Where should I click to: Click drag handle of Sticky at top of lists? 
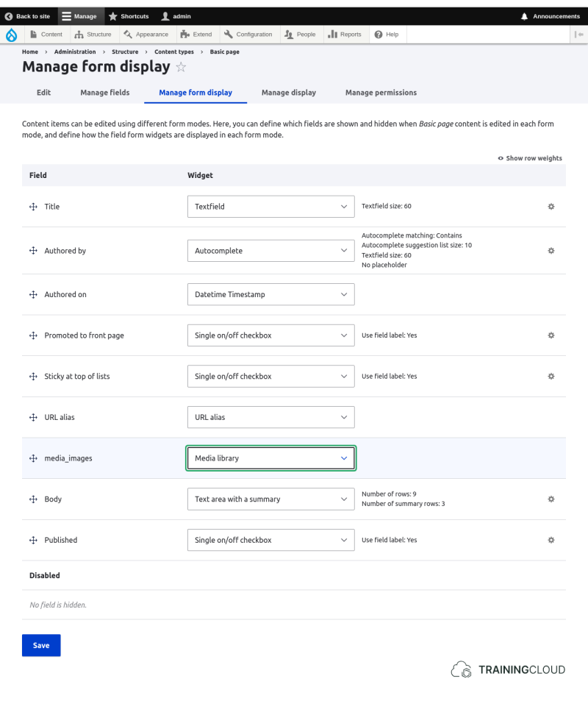[34, 377]
